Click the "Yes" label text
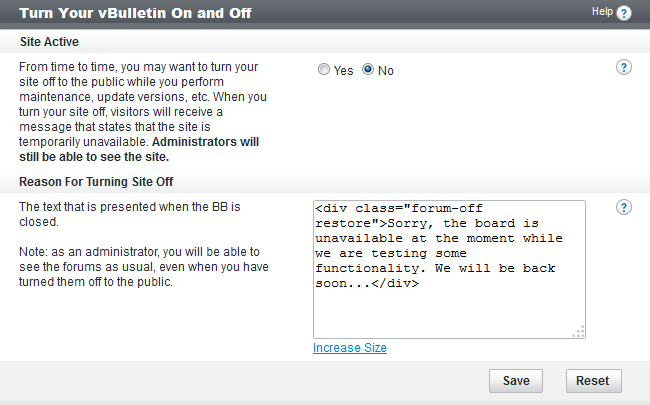 coord(343,71)
